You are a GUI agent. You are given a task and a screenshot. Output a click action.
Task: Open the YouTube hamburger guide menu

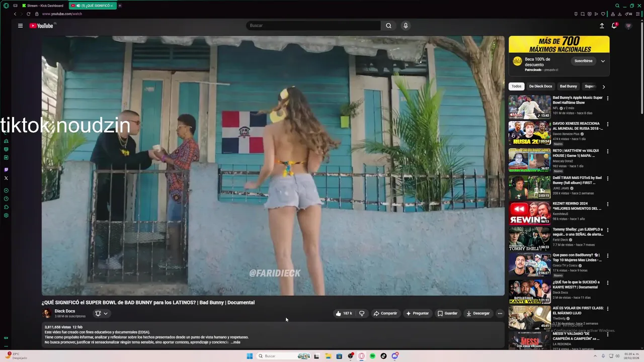(x=20, y=26)
